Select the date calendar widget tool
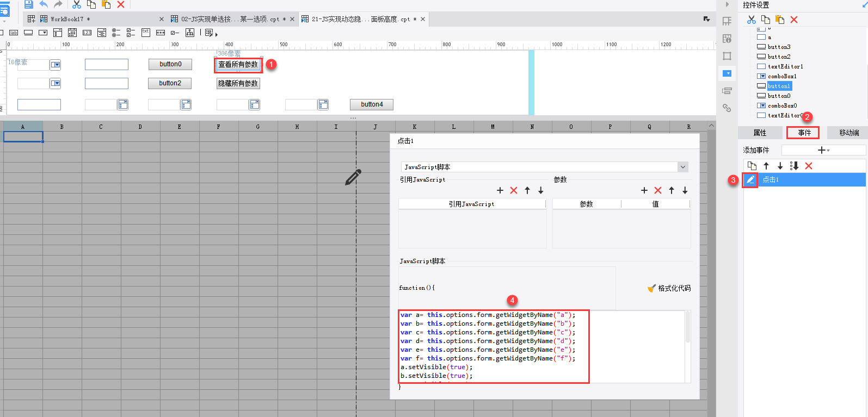The height and width of the screenshot is (417, 868). (72, 33)
